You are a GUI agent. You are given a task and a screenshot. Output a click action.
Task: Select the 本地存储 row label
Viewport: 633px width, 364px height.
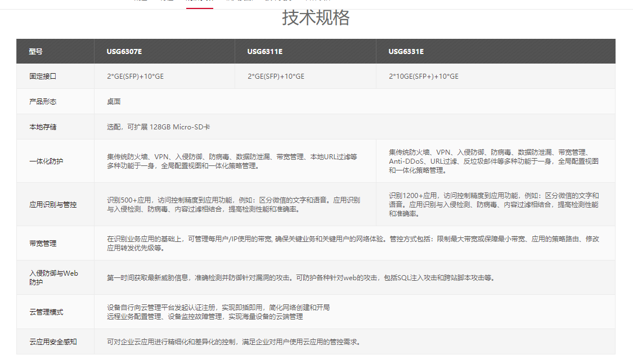point(43,127)
